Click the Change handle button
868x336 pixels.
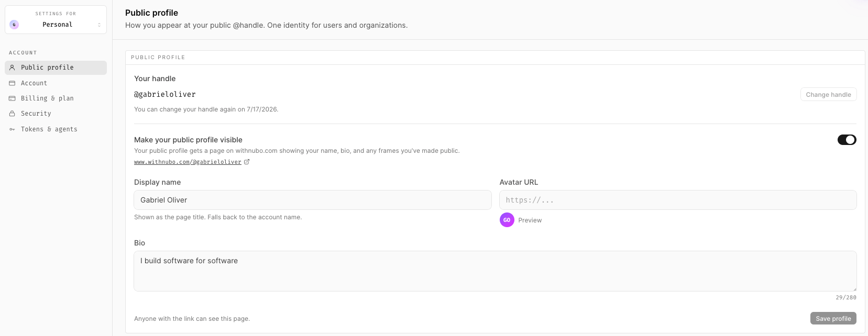point(828,95)
